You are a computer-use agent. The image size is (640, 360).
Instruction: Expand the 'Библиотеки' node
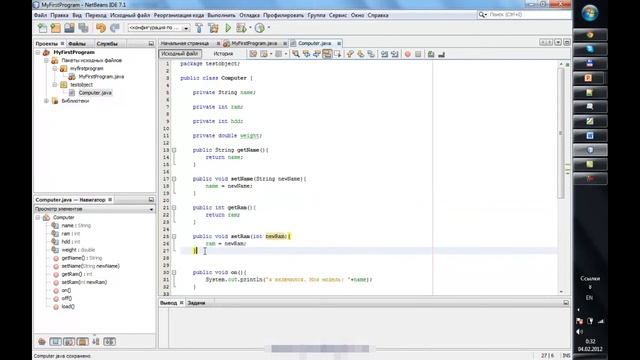(x=47, y=101)
